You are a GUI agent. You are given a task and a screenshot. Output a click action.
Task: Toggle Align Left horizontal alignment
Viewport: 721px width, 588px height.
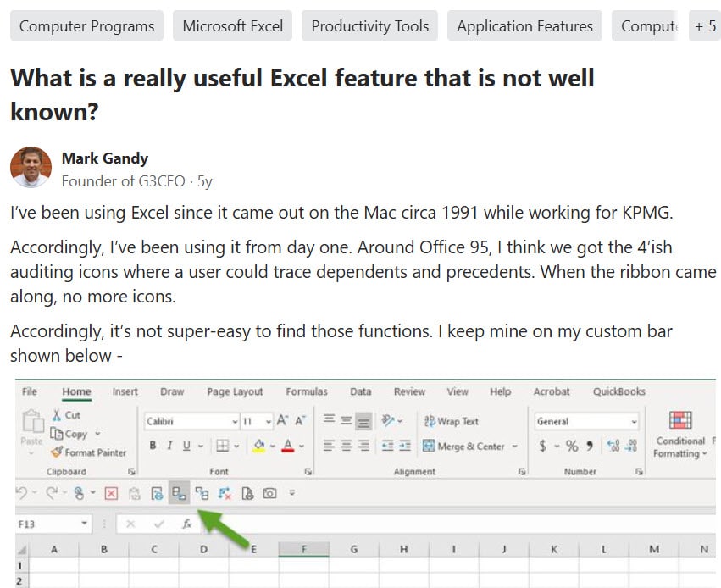click(x=329, y=446)
